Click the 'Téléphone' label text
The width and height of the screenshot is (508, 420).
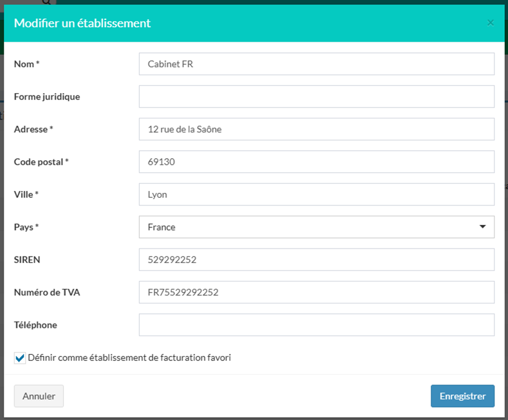click(35, 325)
